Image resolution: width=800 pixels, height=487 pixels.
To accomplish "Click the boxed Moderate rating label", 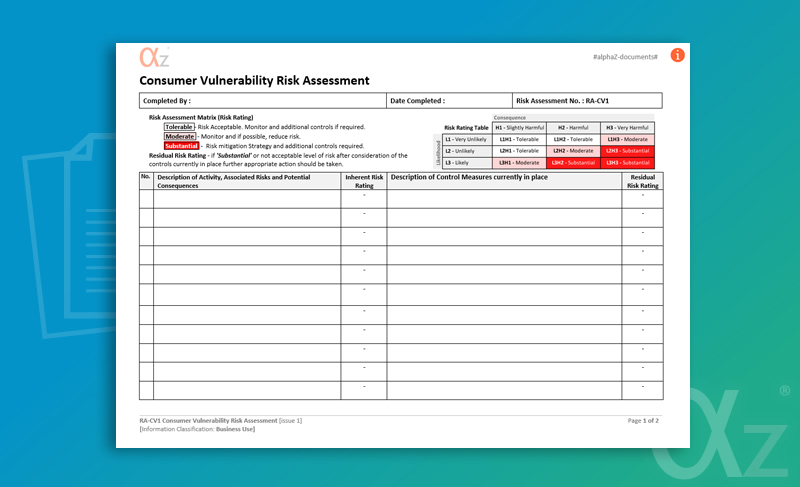I will pos(180,136).
